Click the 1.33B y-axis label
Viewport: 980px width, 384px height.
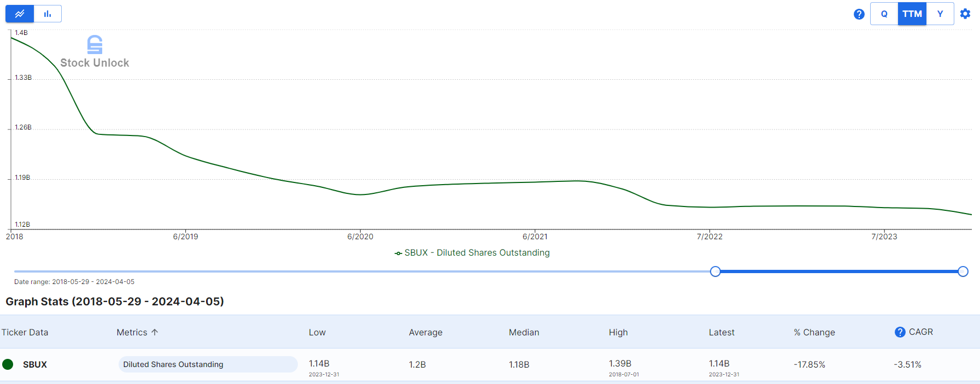23,78
